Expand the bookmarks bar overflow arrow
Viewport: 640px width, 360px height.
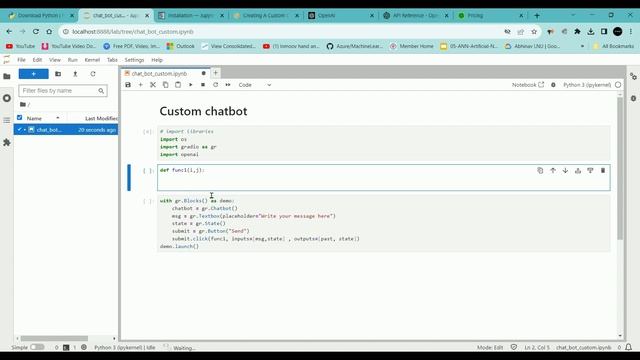(x=582, y=46)
